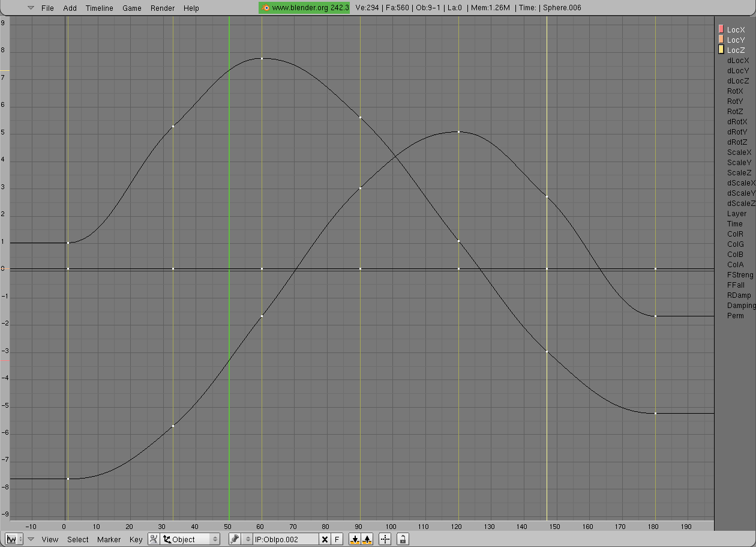Select the Damping channel
The height and width of the screenshot is (547, 756).
[x=741, y=305]
